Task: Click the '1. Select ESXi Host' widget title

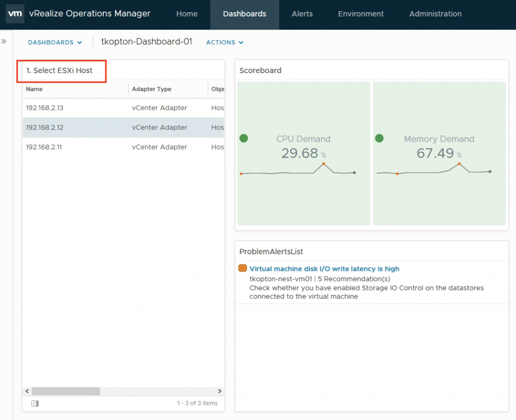Action: pos(59,71)
